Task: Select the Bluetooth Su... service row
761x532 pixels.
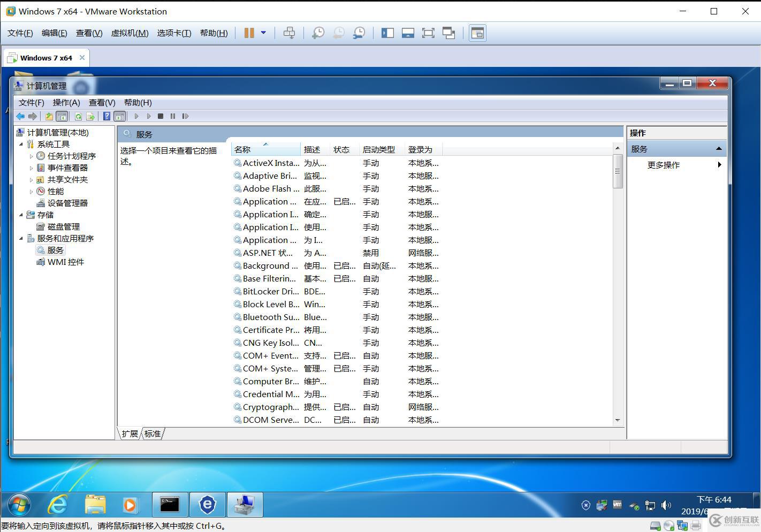Action: [337, 317]
